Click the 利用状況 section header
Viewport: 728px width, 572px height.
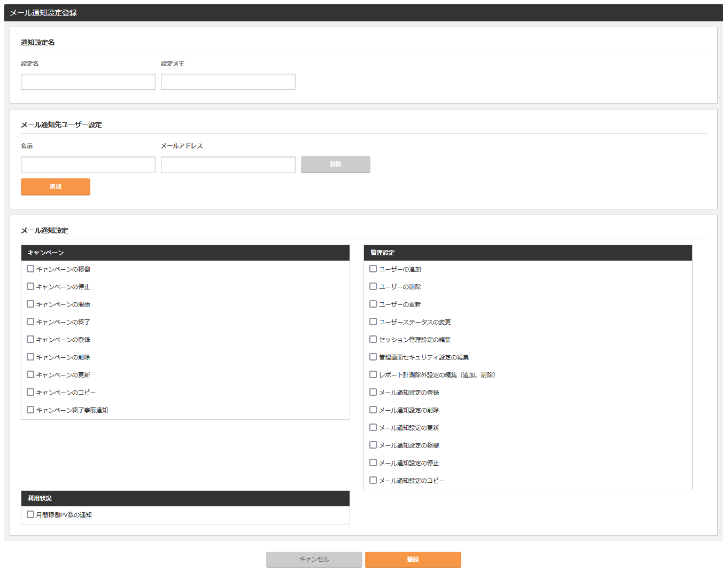tap(185, 499)
